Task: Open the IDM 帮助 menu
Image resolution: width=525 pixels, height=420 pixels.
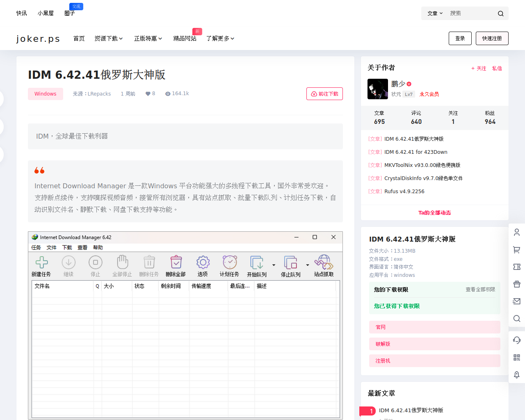Action: (x=98, y=248)
